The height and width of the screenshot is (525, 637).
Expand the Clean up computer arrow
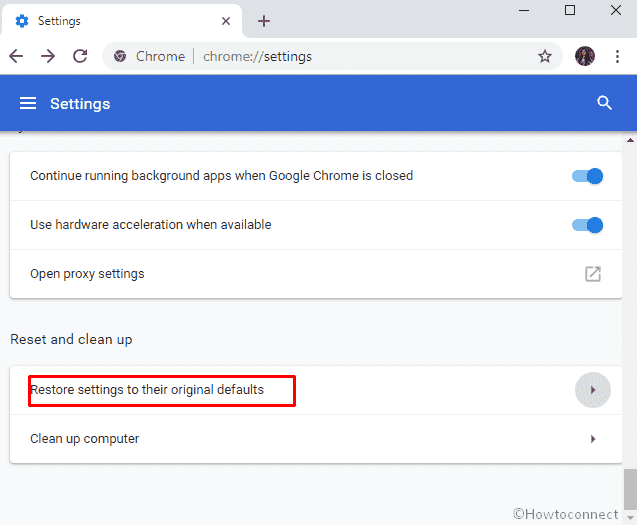[593, 439]
